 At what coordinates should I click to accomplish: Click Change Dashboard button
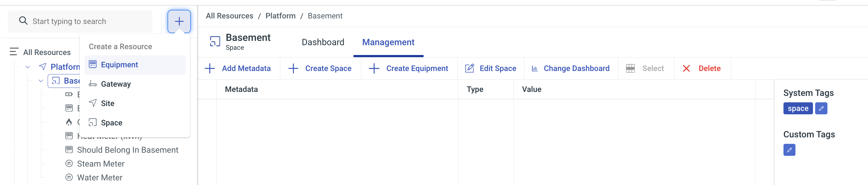571,69
